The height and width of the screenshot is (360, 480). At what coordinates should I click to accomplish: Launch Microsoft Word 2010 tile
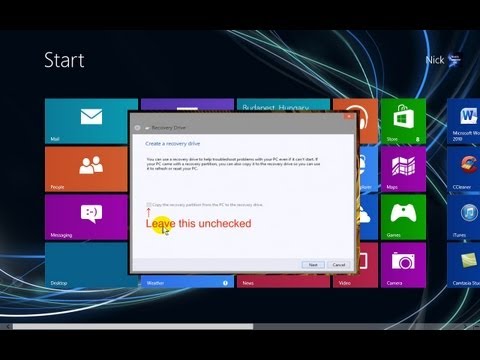(x=464, y=121)
